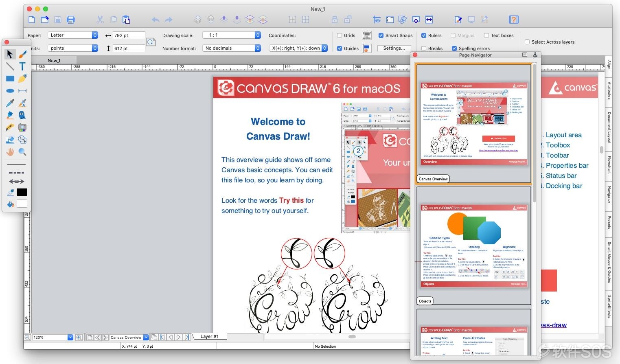Enable Select Across layers checkbox
Image resolution: width=620 pixels, height=364 pixels.
pos(527,42)
